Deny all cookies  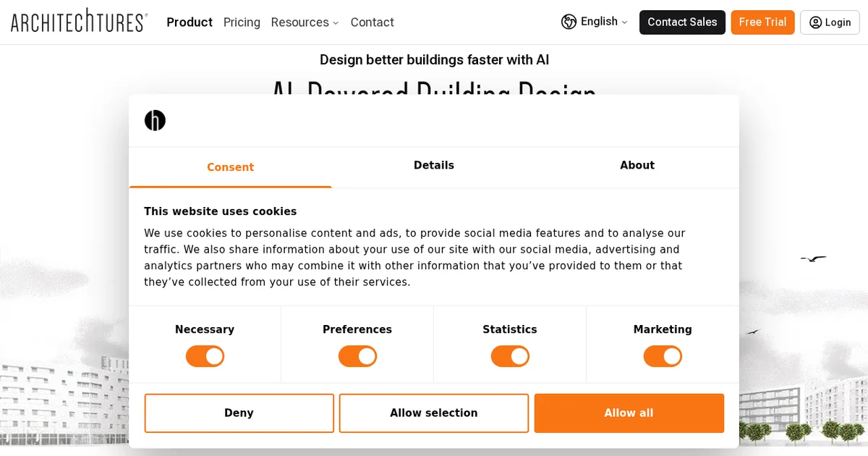tap(239, 413)
